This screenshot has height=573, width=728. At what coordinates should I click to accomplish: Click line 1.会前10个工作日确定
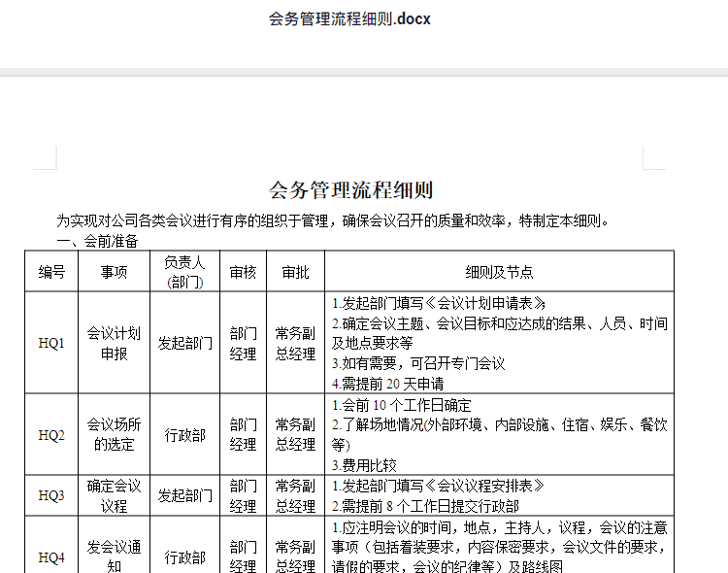coord(402,405)
